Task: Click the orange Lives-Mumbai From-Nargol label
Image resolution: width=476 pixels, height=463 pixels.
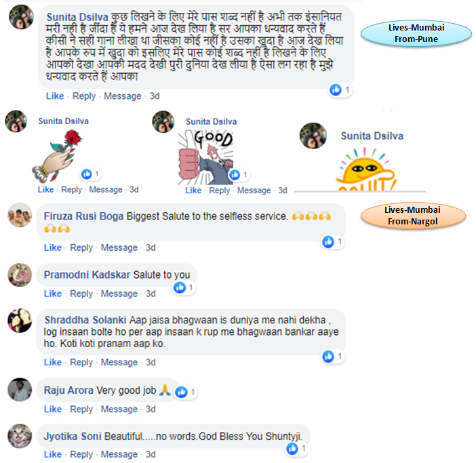Action: click(413, 216)
